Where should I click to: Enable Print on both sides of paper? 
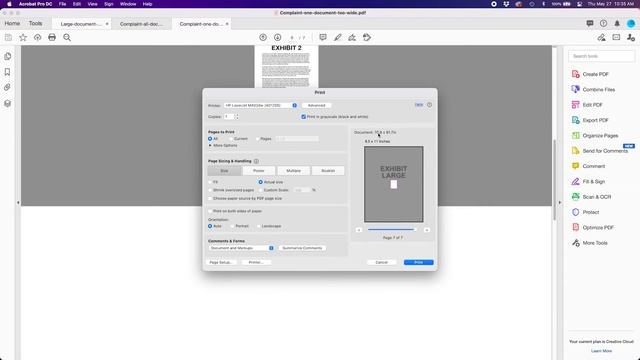pos(210,211)
